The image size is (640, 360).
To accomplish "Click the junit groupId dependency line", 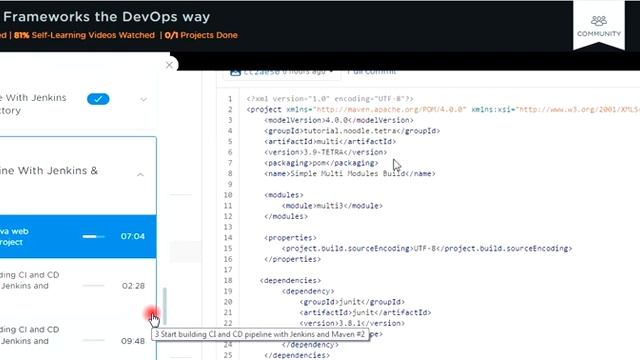I will click(x=352, y=302).
